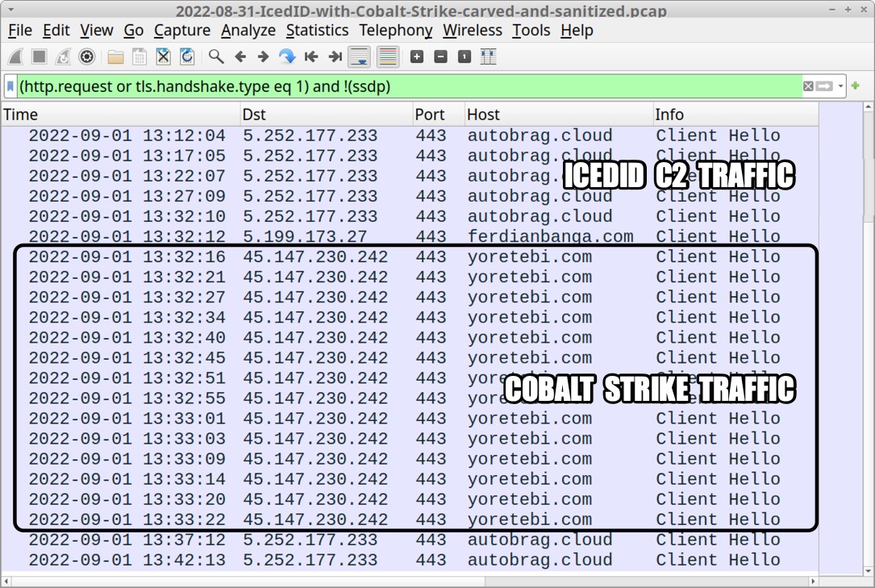Close this capture file icon

[x=163, y=57]
